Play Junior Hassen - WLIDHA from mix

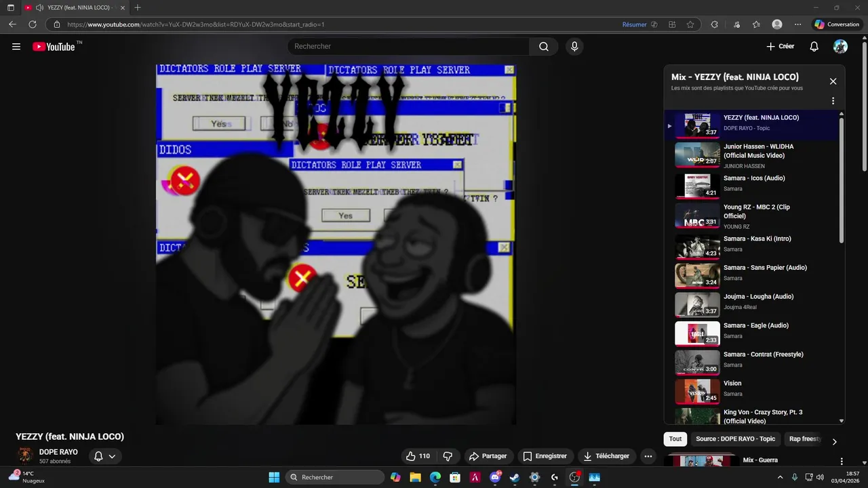751,155
